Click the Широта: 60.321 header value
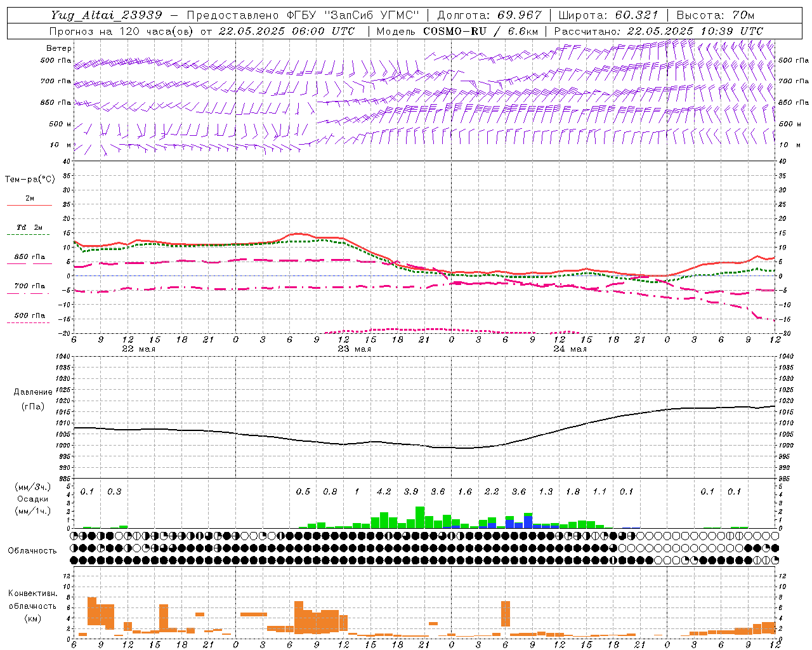The image size is (812, 650). [x=608, y=15]
